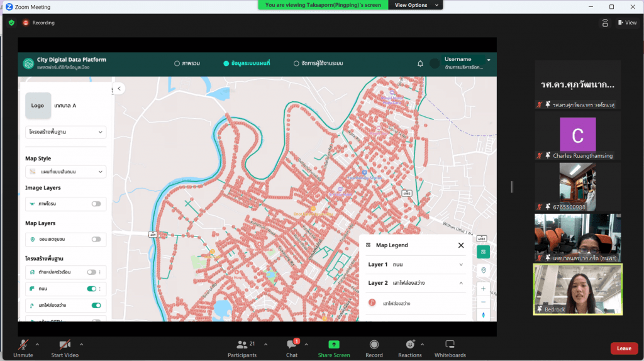Click the audio settings icon beside View

[x=605, y=23]
